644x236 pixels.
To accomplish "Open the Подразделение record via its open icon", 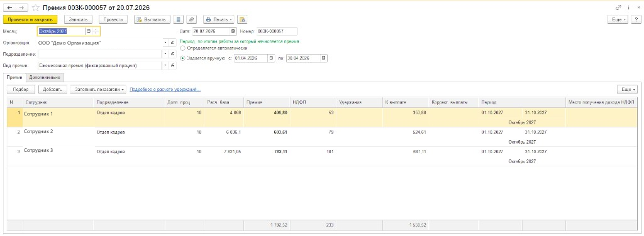I will pyautogui.click(x=173, y=54).
